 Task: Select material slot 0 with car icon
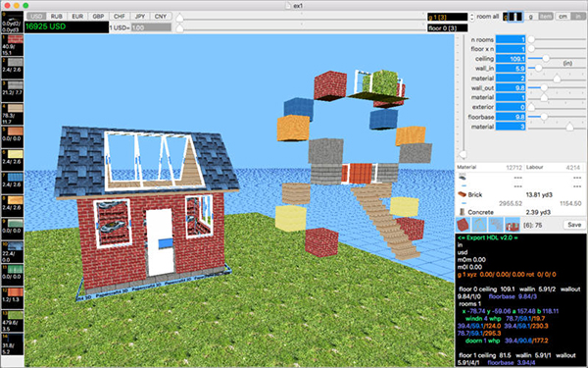tap(13, 22)
